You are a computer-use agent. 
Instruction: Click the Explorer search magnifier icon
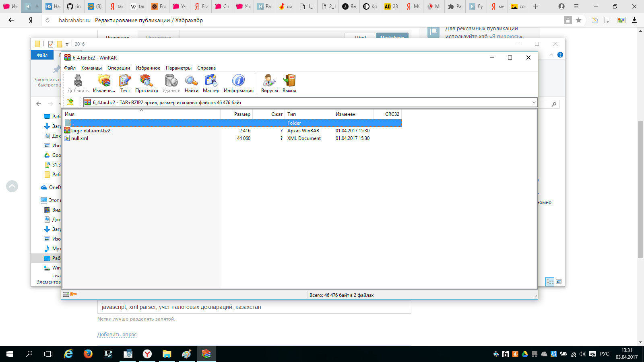[x=554, y=104]
